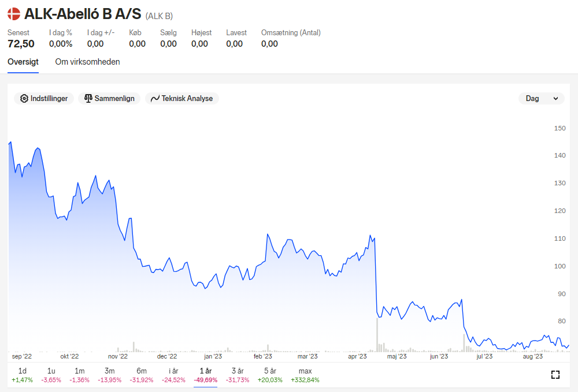Viewport: 578px width, 392px height.
Task: Click the Køb label
Action: [135, 33]
